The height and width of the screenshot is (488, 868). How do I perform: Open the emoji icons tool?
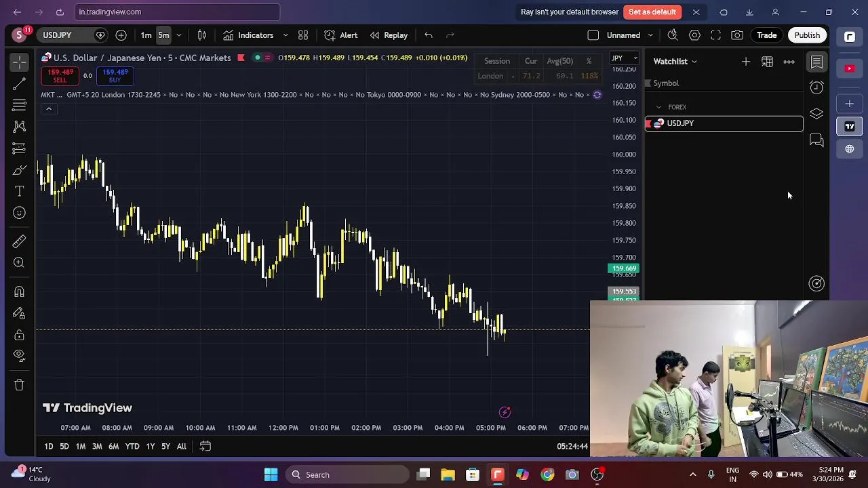coord(19,213)
